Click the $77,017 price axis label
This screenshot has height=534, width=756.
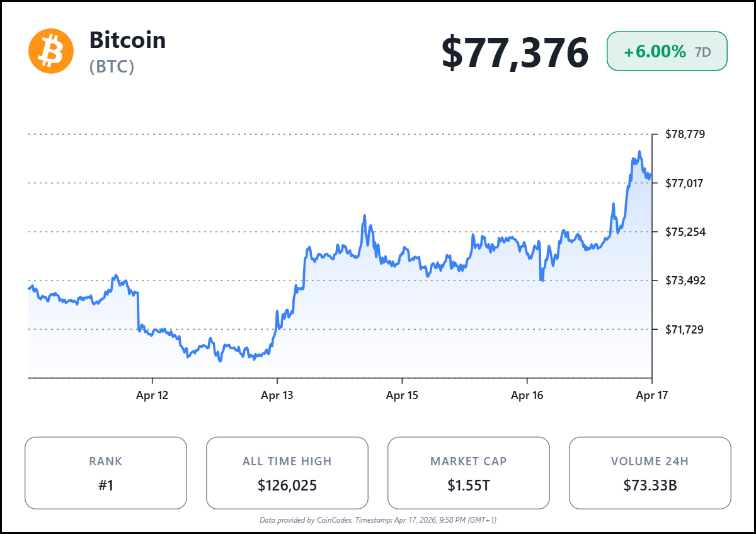pos(685,183)
